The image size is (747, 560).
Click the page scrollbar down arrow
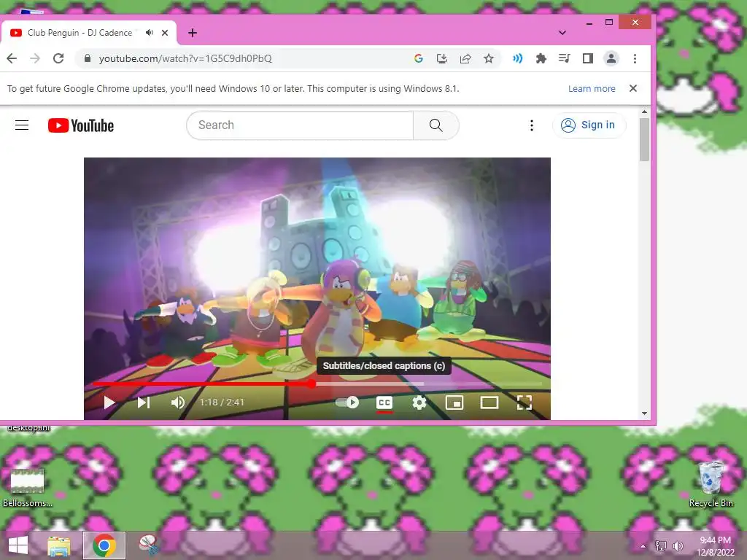(x=645, y=413)
